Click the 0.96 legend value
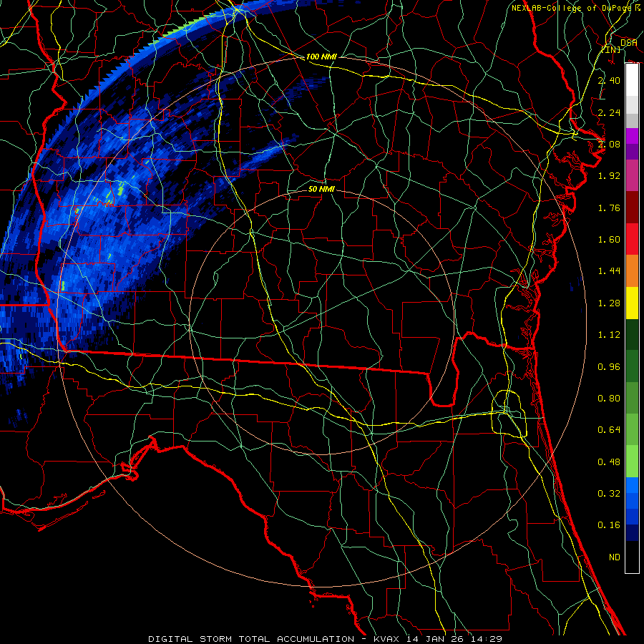644x644 pixels. click(609, 367)
